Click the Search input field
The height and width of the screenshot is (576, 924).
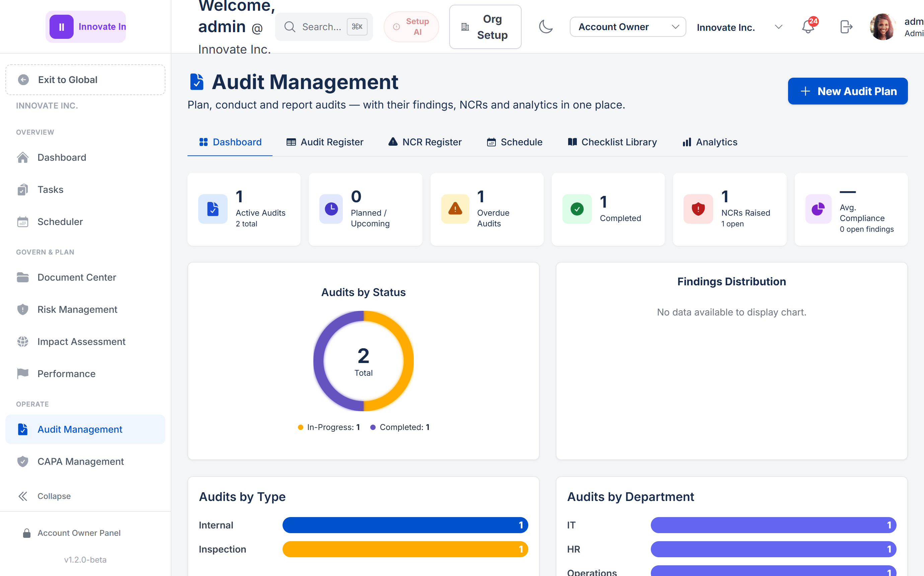pos(324,27)
